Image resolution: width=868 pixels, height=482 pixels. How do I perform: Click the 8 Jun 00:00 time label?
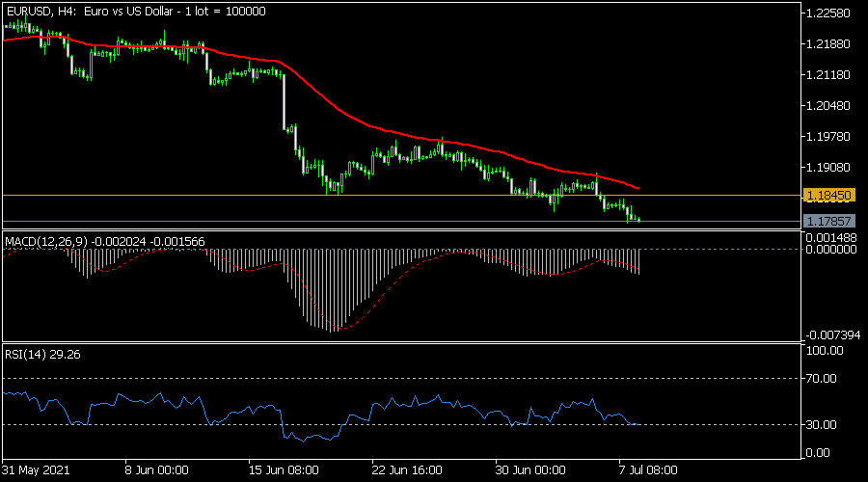[x=157, y=471]
